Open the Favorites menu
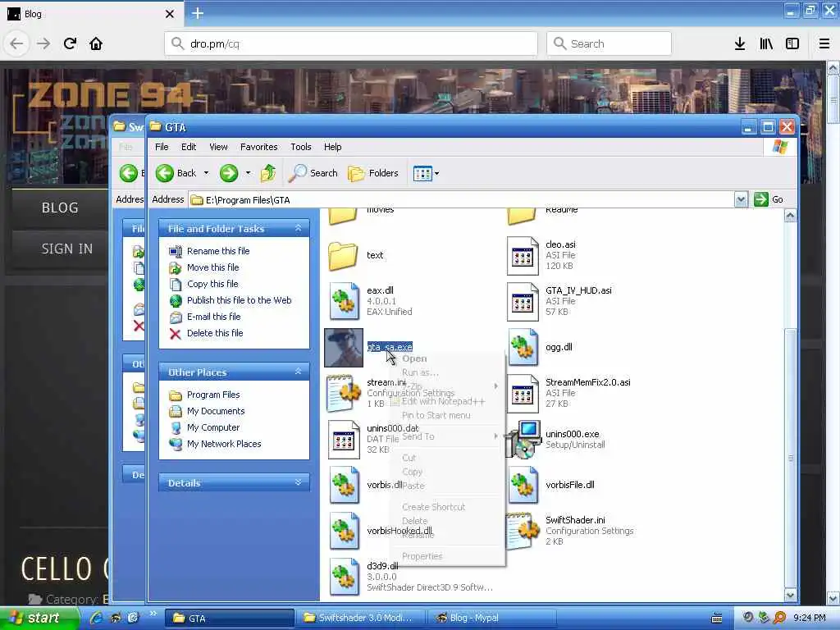 258,147
